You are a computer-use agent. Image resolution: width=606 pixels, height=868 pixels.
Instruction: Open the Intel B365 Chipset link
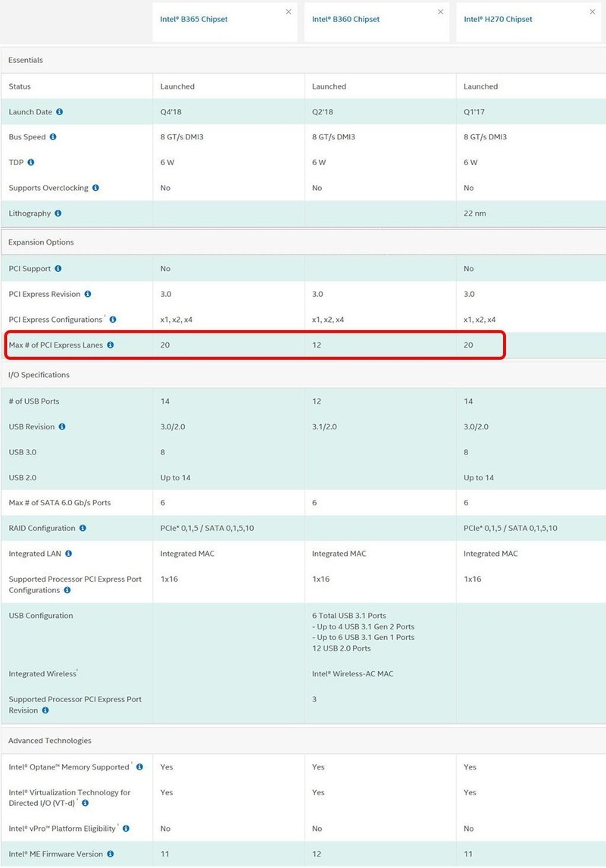[194, 19]
